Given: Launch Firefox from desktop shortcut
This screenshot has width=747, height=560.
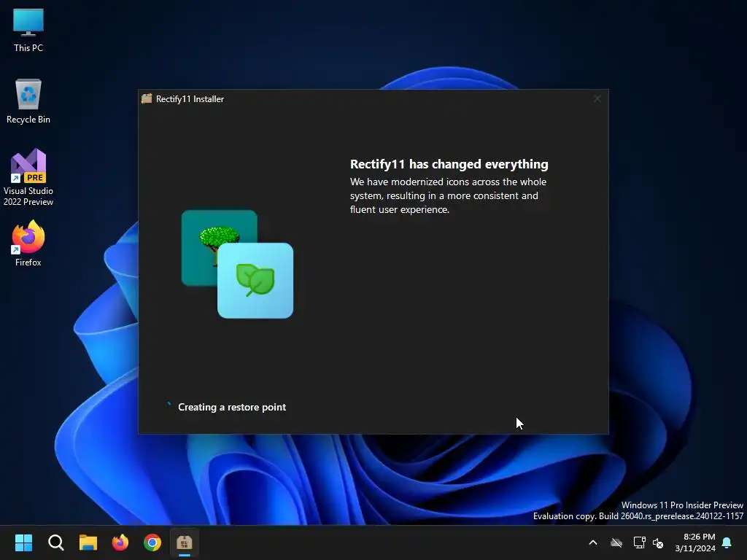Looking at the screenshot, I should pyautogui.click(x=28, y=244).
